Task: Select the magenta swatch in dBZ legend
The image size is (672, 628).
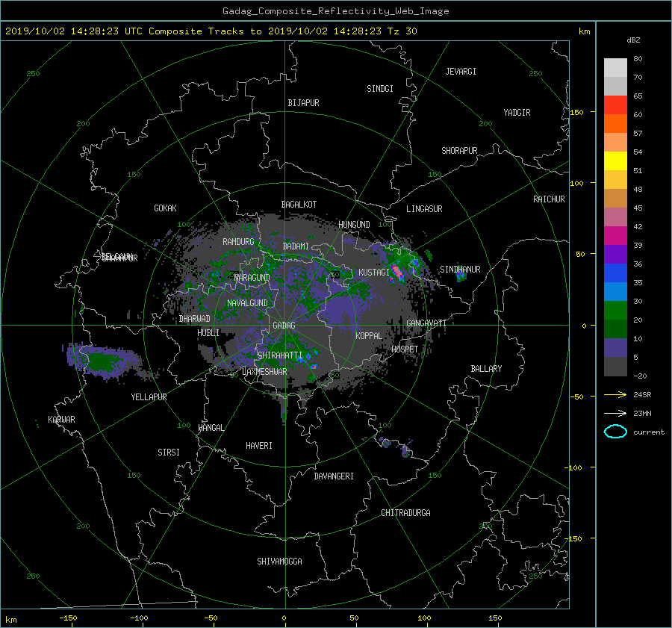Action: coord(615,235)
